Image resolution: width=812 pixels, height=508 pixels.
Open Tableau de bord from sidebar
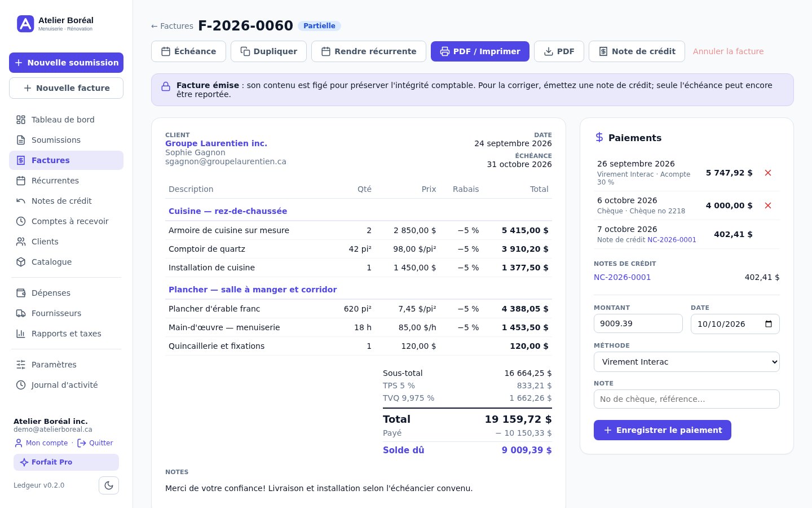pyautogui.click(x=66, y=120)
